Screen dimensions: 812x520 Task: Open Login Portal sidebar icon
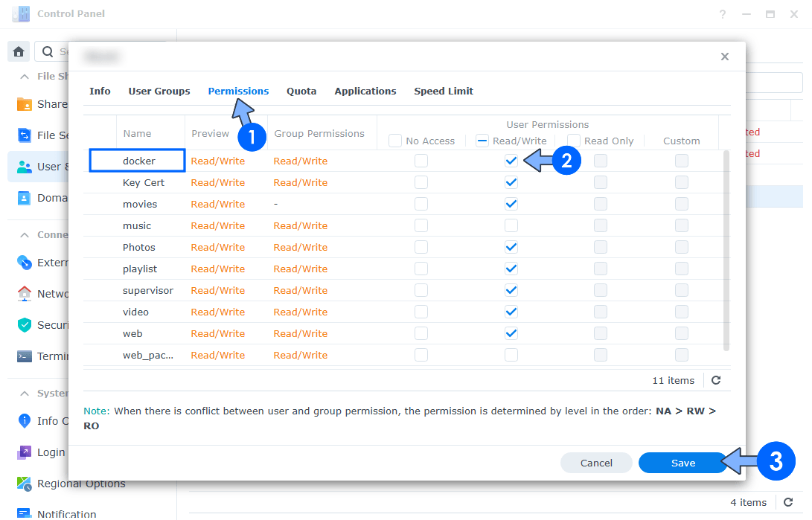(x=25, y=452)
